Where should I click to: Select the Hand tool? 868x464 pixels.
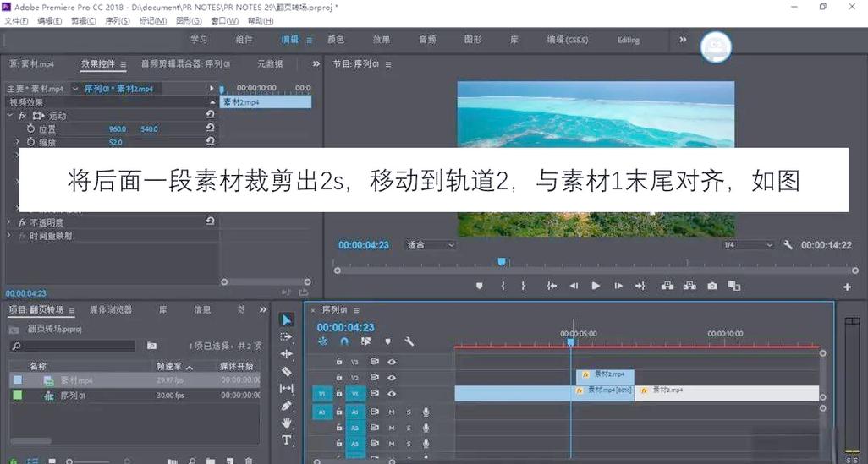point(286,423)
